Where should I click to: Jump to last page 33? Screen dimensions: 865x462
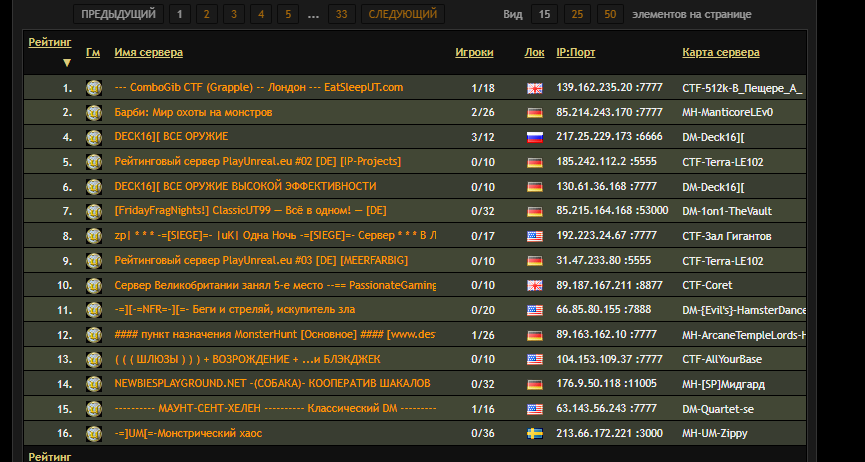341,14
